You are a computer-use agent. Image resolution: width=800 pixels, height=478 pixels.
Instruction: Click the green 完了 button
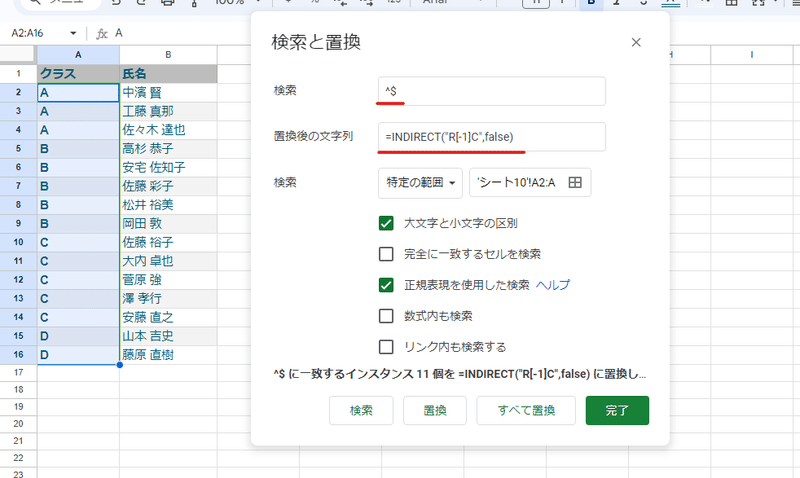click(x=617, y=410)
